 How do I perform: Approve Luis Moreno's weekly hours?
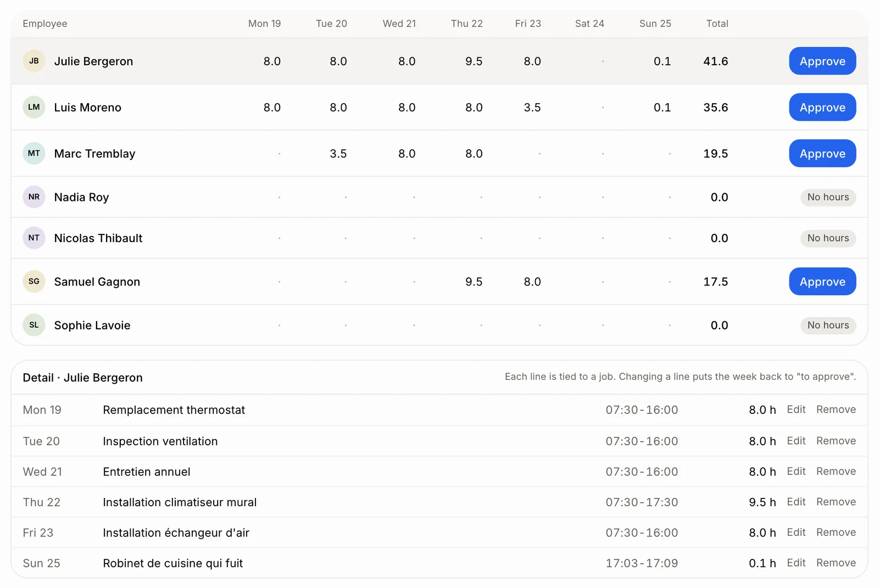pos(822,107)
